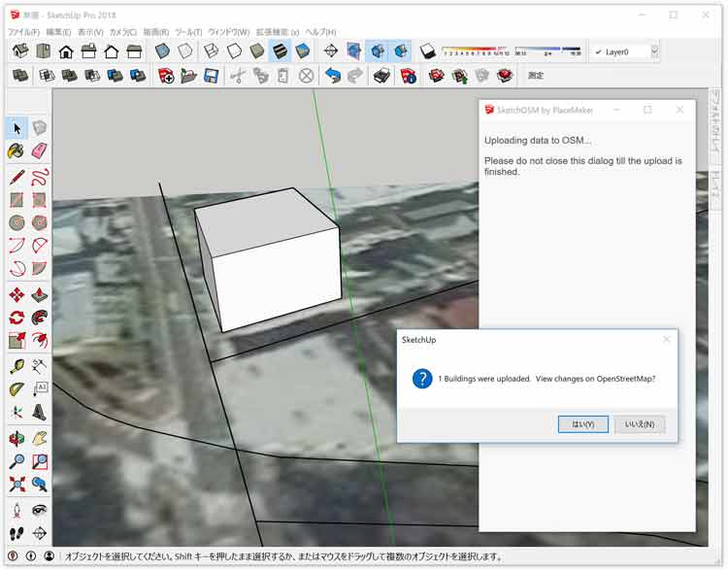
Task: Toggle Show/Hide Shadows icon
Action: click(428, 50)
